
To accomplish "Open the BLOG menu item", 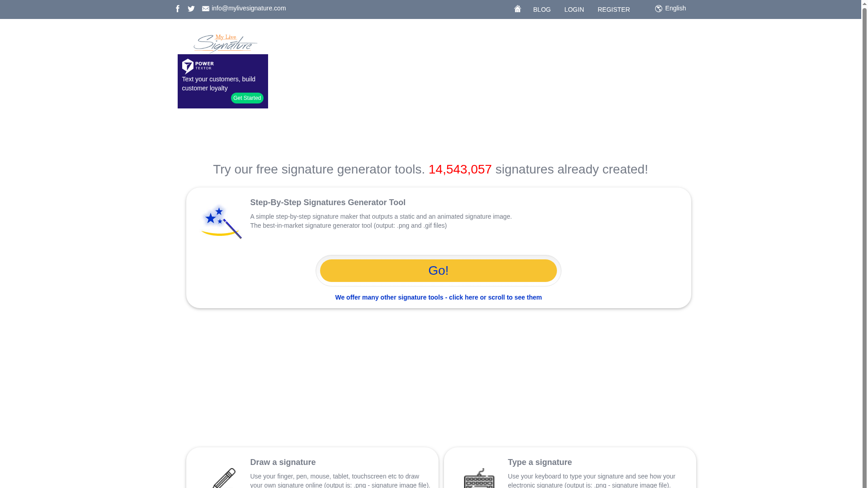I will (542, 9).
